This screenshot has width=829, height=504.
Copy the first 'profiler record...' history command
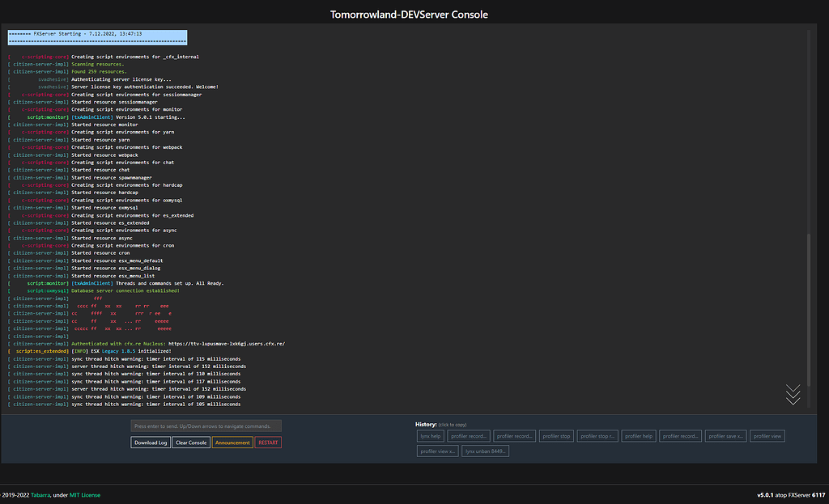[469, 435]
